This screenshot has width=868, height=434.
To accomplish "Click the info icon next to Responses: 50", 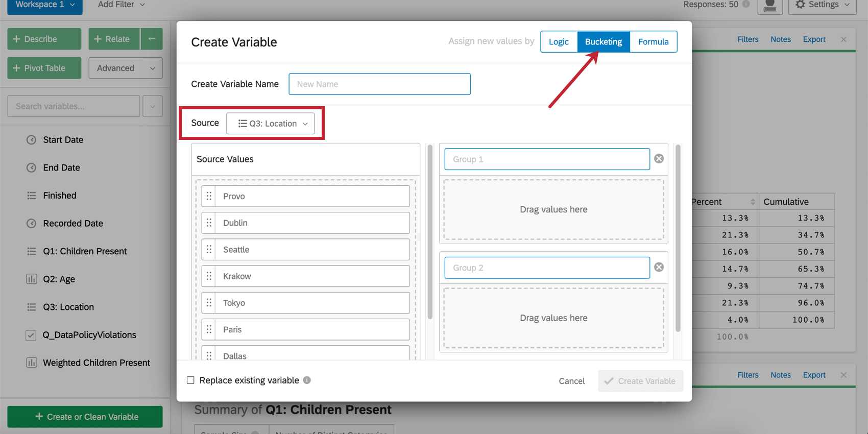I will (x=746, y=4).
